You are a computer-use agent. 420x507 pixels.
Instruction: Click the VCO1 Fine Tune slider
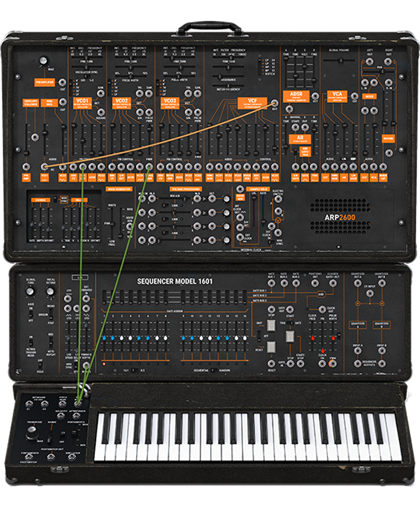pos(86,67)
